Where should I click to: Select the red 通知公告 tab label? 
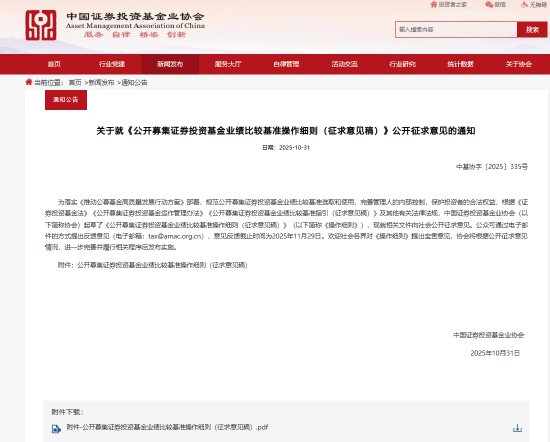tap(66, 100)
